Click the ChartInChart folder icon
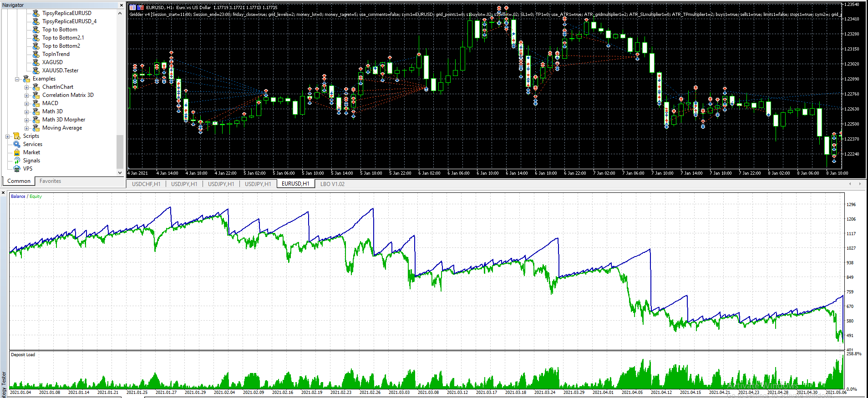The image size is (868, 398). (x=36, y=87)
